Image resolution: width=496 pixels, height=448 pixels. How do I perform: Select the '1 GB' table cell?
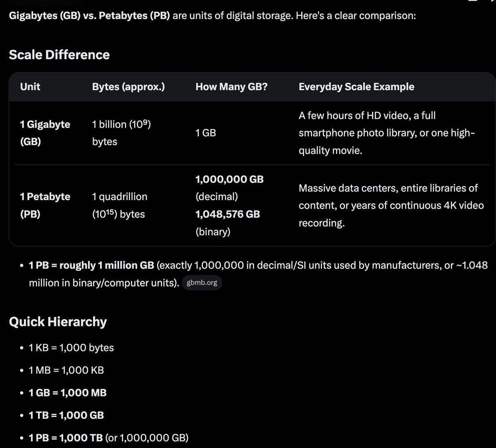(206, 133)
